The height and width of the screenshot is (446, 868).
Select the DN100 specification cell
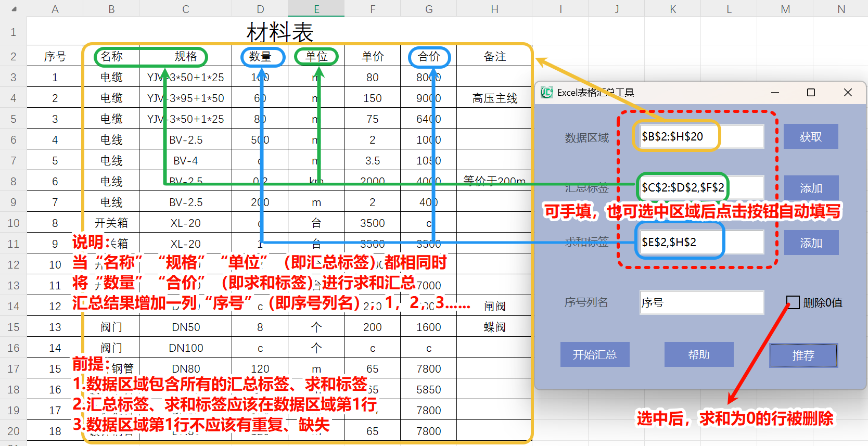tap(186, 348)
